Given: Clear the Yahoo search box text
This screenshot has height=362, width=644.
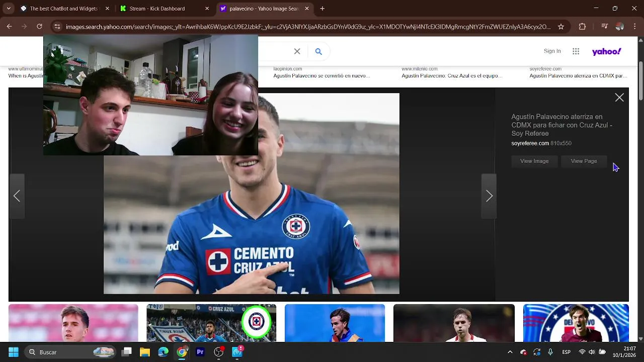Looking at the screenshot, I should pyautogui.click(x=297, y=51).
